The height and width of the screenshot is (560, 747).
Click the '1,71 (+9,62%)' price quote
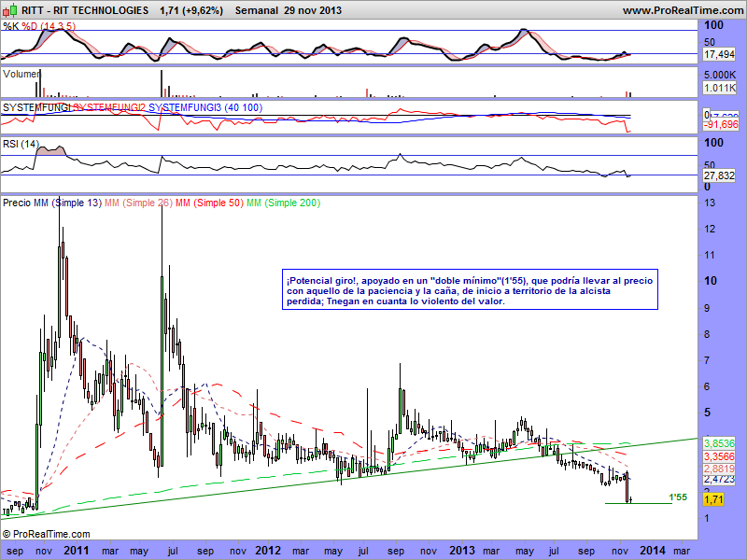tap(191, 10)
